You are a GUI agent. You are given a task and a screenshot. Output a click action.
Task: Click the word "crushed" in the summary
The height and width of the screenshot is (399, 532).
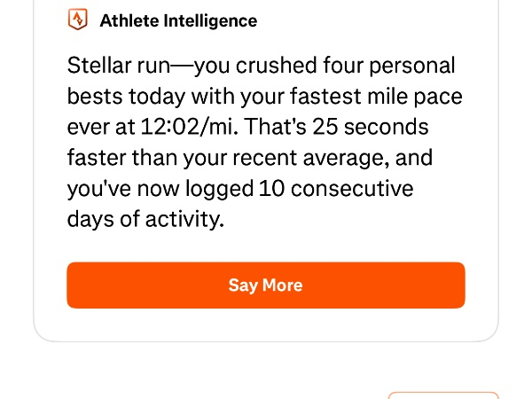[x=300, y=66]
